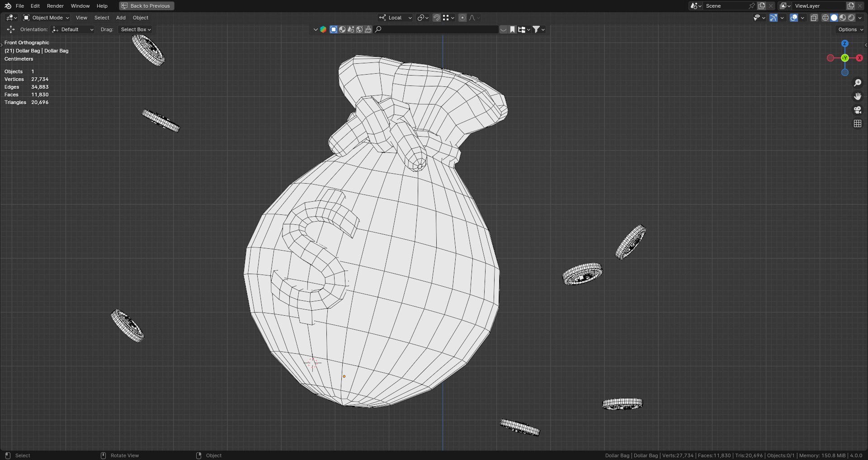The height and width of the screenshot is (460, 868).
Task: Click the zoom view magnifier icon
Action: pyautogui.click(x=858, y=83)
